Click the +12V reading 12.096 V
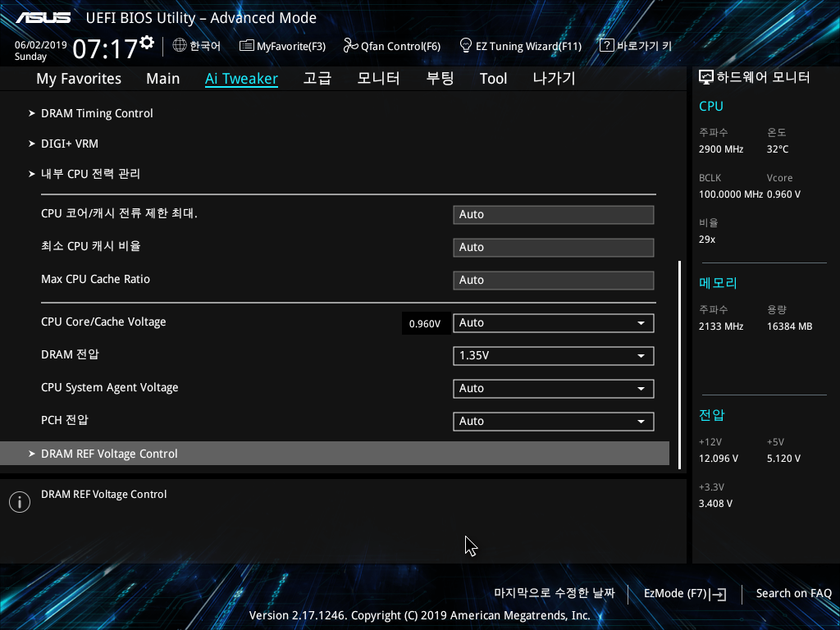840x630 pixels. [x=719, y=459]
